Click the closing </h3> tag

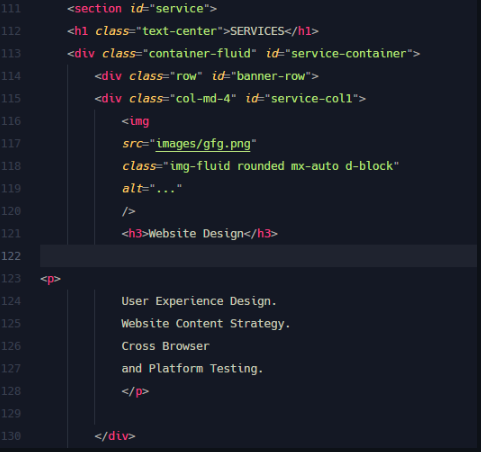tap(261, 234)
